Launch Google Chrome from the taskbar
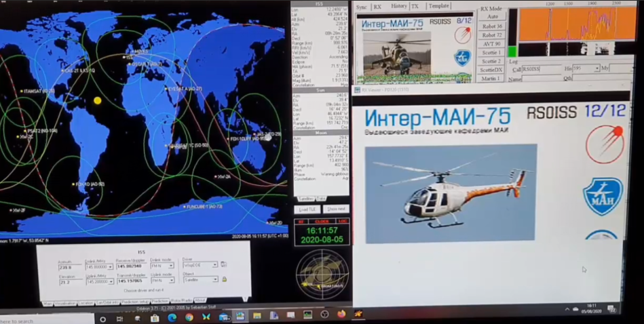The height and width of the screenshot is (324, 644). (189, 317)
